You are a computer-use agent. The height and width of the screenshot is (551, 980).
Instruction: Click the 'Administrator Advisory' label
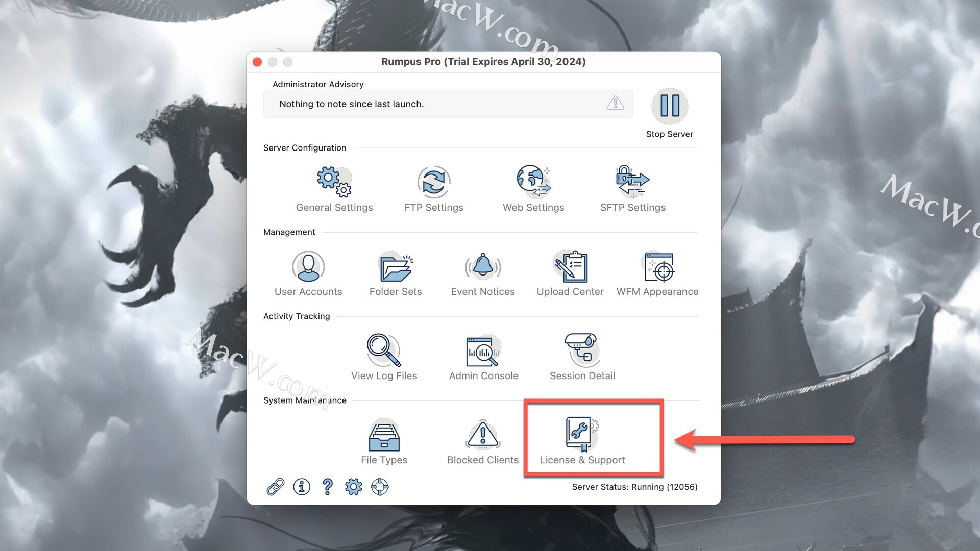click(318, 84)
